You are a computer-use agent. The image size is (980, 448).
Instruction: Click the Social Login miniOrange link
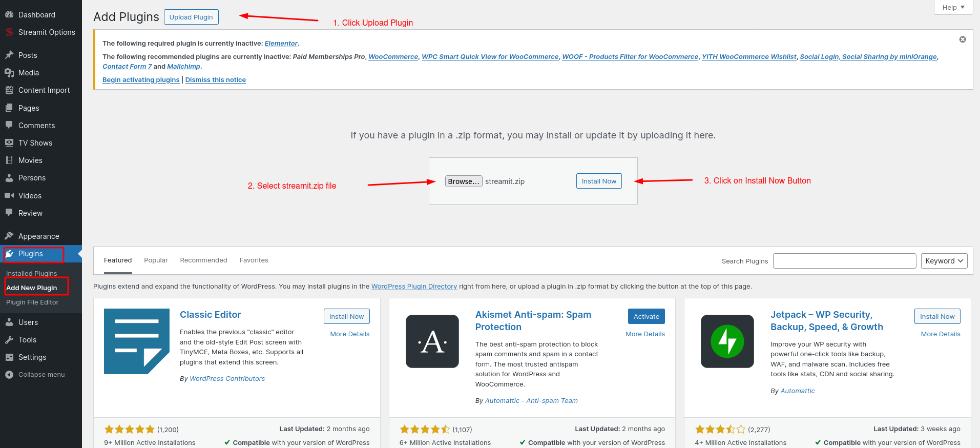[x=868, y=57]
